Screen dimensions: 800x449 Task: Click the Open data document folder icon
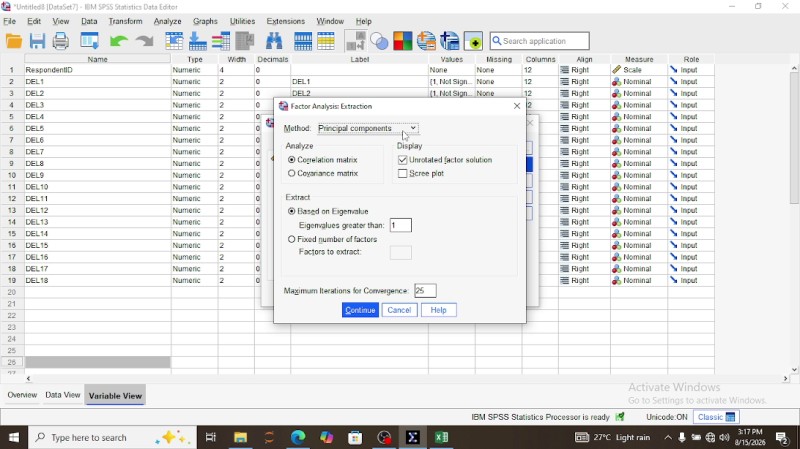[x=14, y=41]
